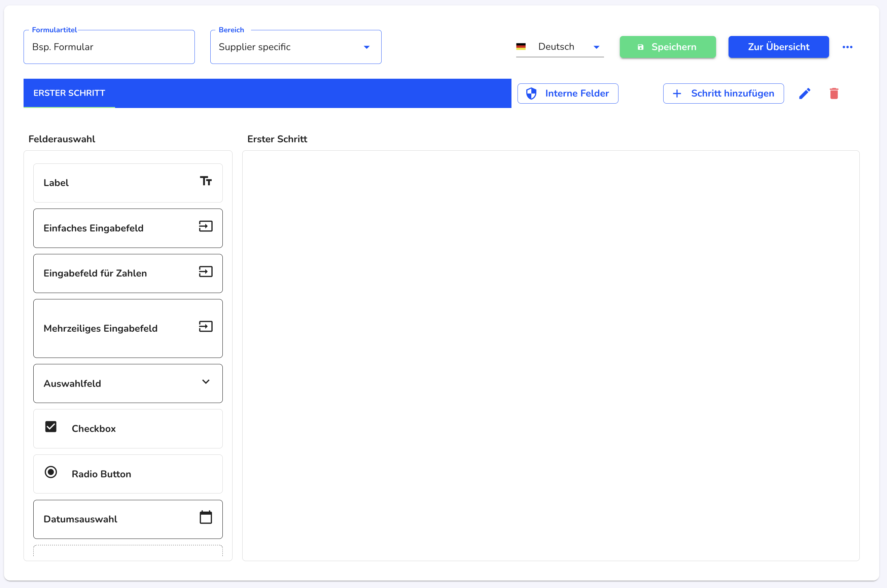Click the German flag icon

click(x=521, y=46)
